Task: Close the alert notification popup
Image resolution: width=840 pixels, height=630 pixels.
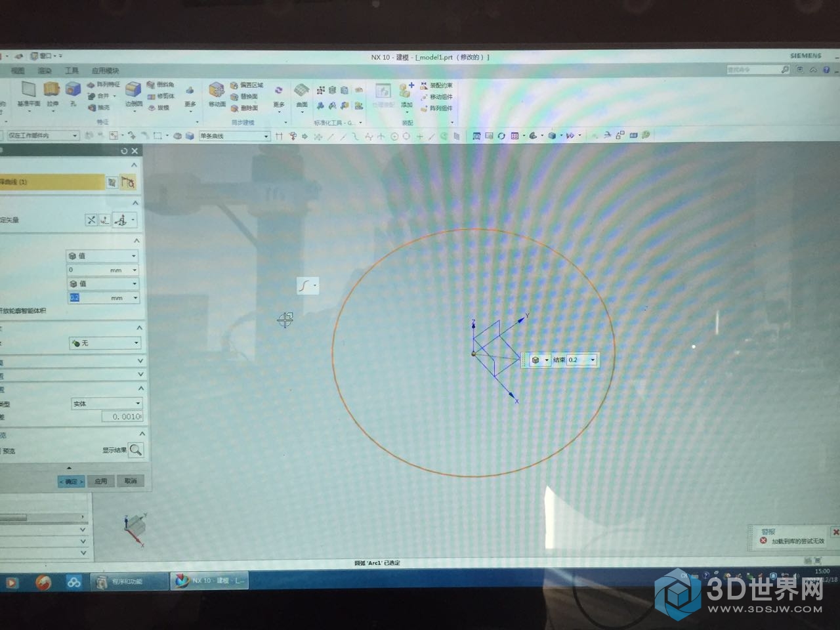Action: [835, 532]
